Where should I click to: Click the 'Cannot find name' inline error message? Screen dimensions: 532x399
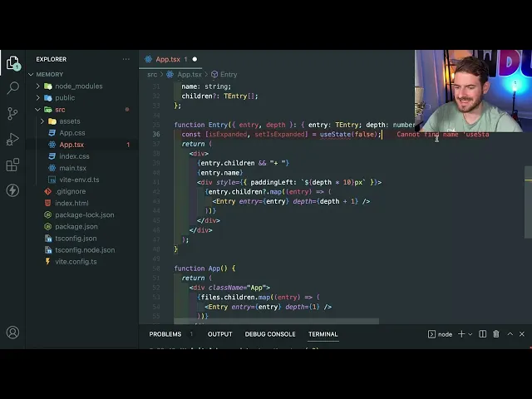pos(443,135)
